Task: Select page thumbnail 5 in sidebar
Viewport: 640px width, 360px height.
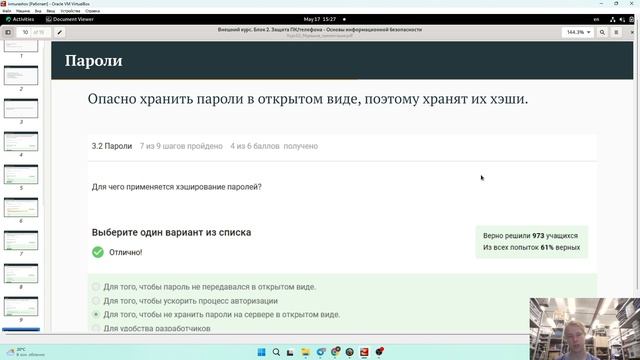Action: pos(21,175)
